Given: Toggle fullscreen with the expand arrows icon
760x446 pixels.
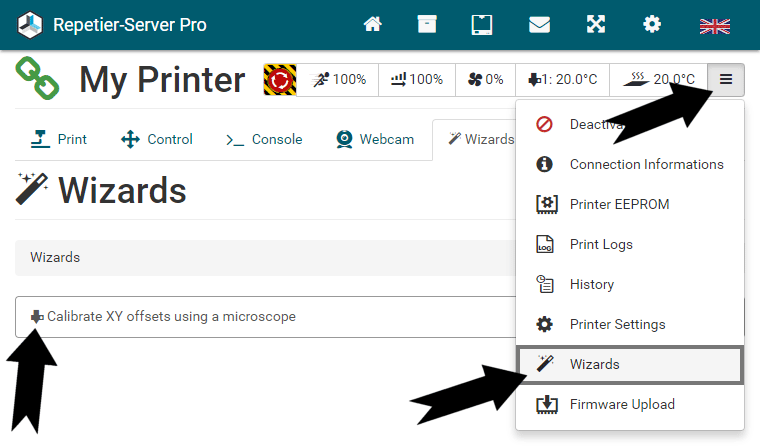Looking at the screenshot, I should click(x=595, y=25).
